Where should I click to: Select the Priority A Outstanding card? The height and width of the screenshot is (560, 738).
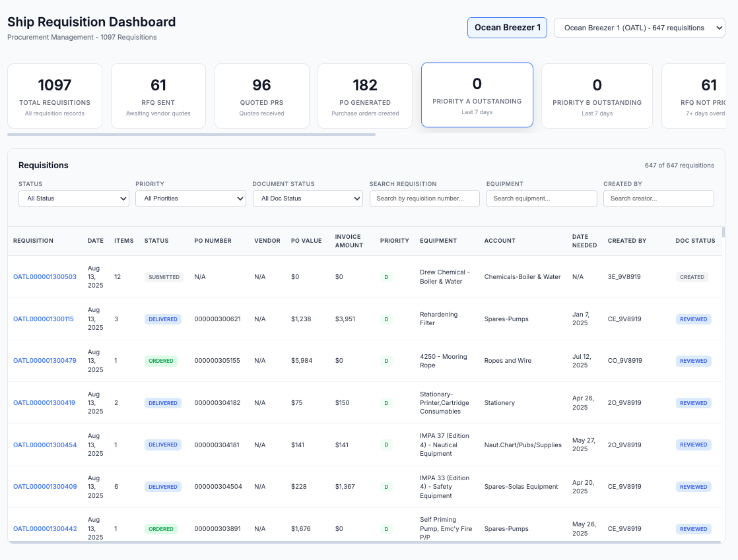477,94
